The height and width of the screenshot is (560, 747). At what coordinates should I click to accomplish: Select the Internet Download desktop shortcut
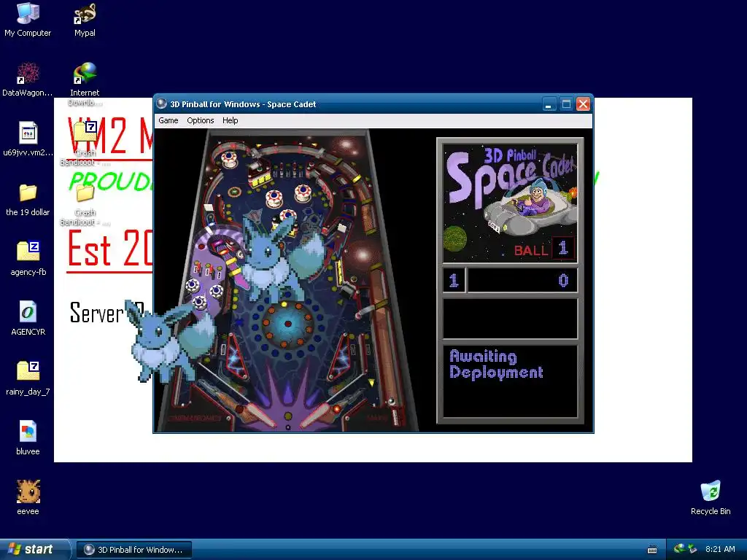point(85,85)
